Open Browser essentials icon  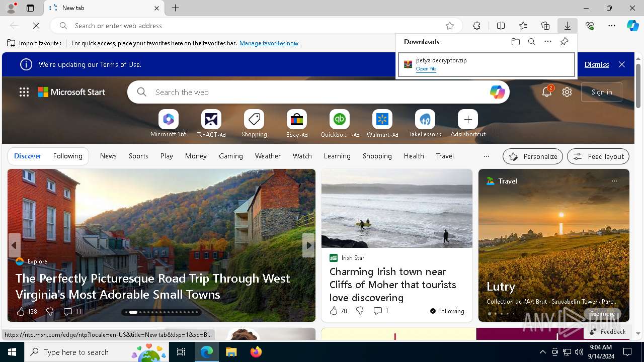tap(590, 26)
